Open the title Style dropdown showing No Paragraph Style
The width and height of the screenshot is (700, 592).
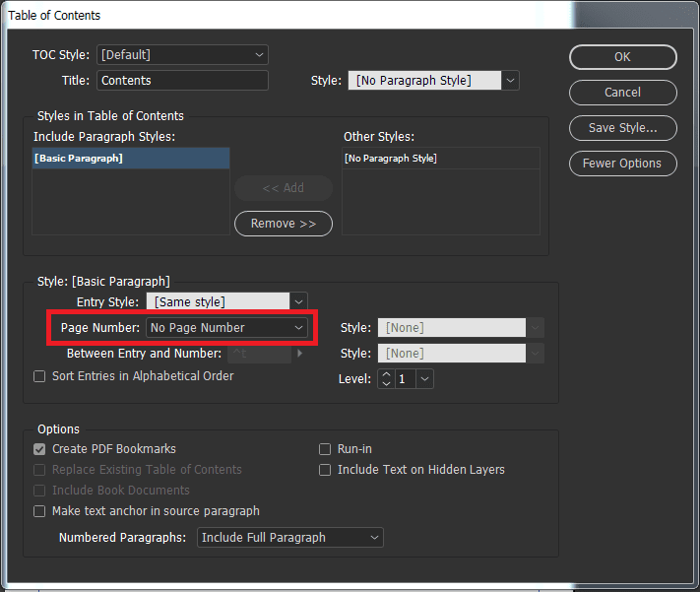(433, 81)
